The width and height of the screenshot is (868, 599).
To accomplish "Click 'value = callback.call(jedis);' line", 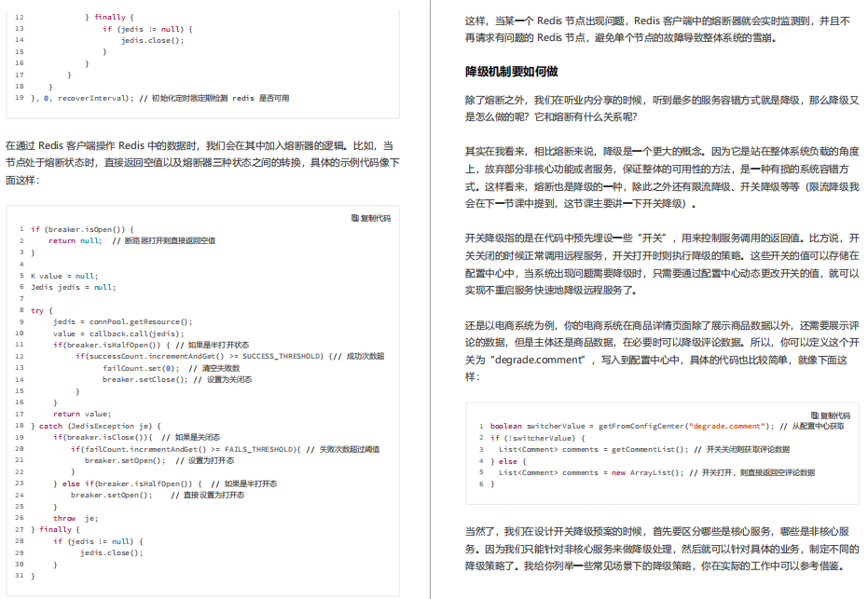I will point(118,334).
